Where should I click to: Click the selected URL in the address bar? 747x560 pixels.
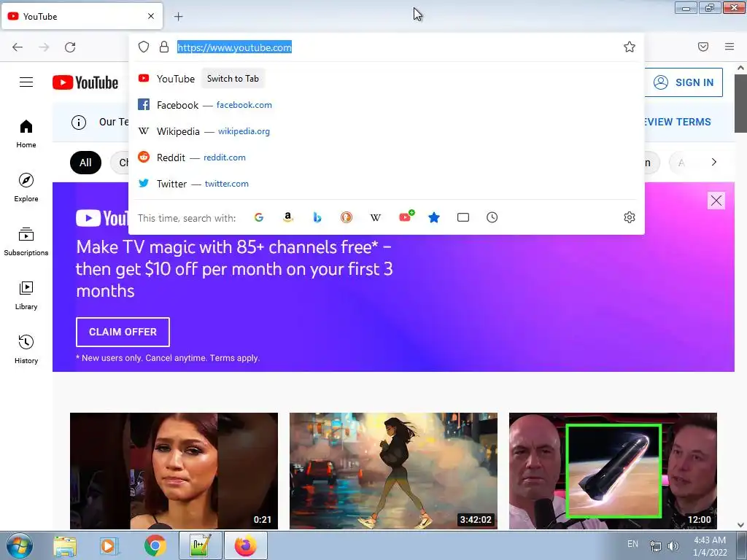click(x=234, y=47)
